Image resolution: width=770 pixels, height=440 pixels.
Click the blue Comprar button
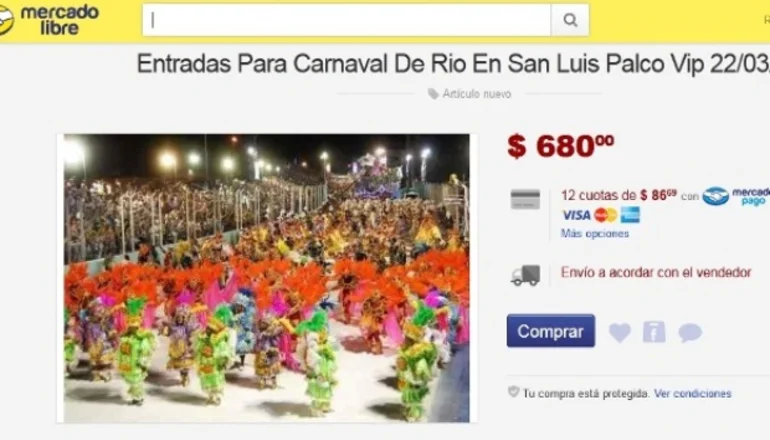click(551, 331)
